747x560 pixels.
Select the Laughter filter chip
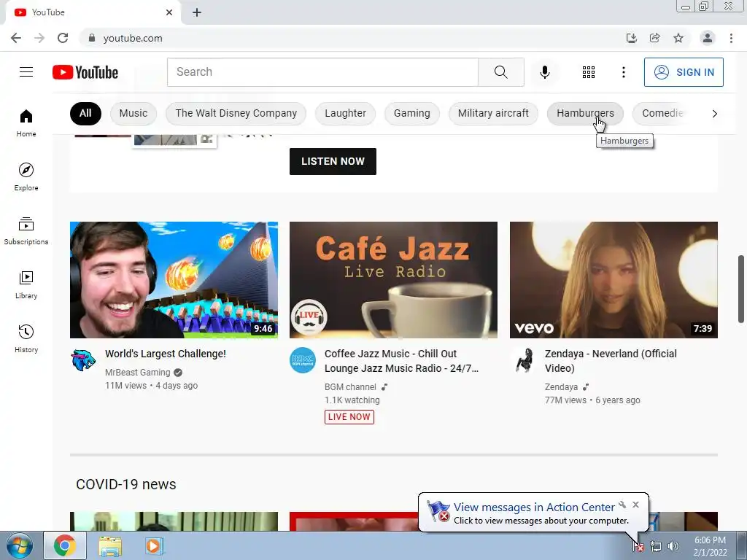click(x=345, y=113)
